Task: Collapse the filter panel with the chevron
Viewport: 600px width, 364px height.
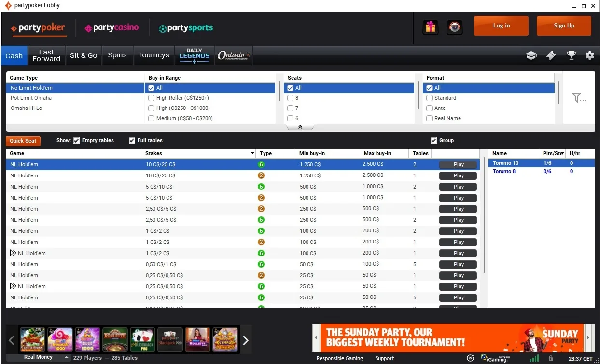Action: point(300,127)
